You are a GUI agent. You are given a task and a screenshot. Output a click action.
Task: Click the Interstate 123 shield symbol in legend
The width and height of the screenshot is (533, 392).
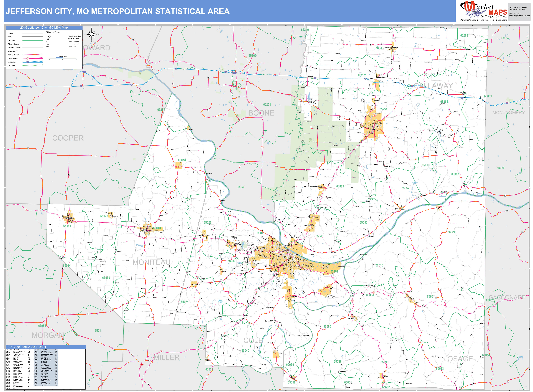[x=28, y=62]
